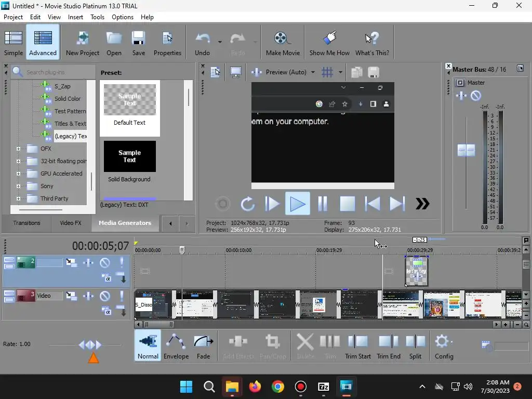532x399 pixels.
Task: Go to end of project
Action: pyautogui.click(x=397, y=204)
